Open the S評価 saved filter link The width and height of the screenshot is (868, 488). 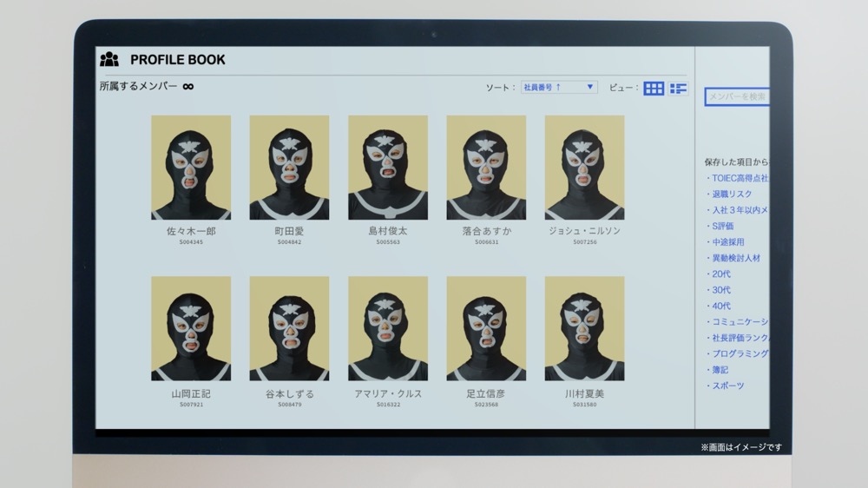[x=721, y=226]
